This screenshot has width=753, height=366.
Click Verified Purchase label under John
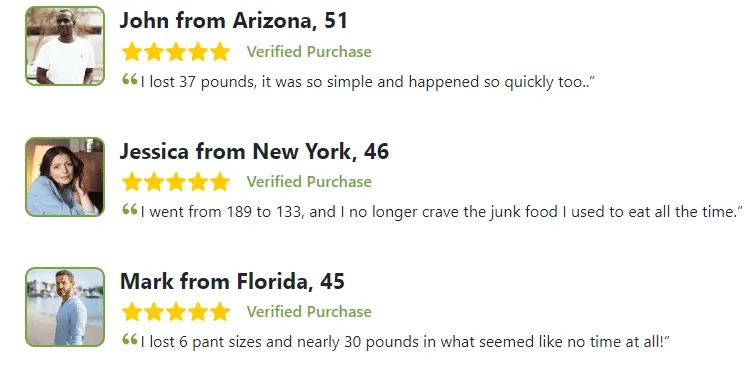pyautogui.click(x=309, y=52)
